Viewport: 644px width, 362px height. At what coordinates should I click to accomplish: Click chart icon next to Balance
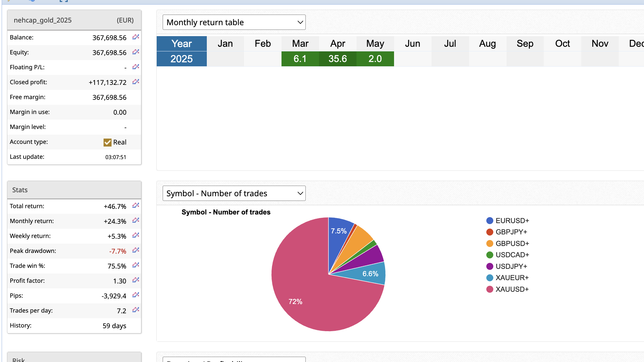(x=135, y=37)
